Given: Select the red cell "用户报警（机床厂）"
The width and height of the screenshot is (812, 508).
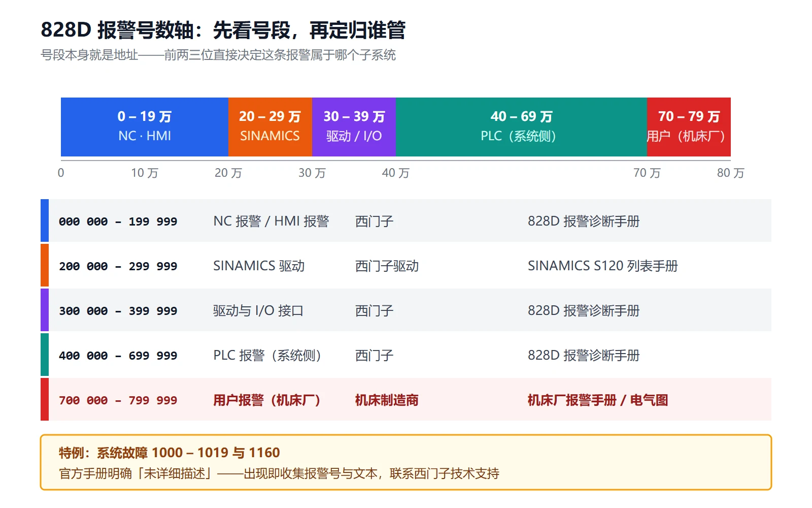Looking at the screenshot, I should coord(267,400).
